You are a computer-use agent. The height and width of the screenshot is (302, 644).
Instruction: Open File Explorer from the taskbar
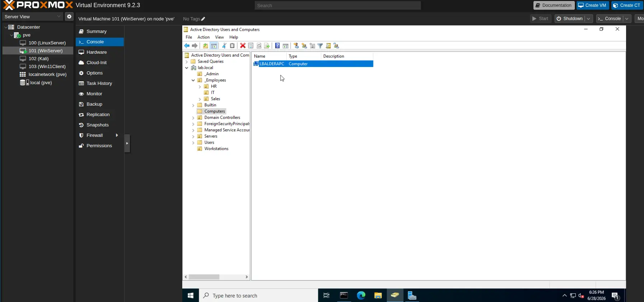pos(378,296)
